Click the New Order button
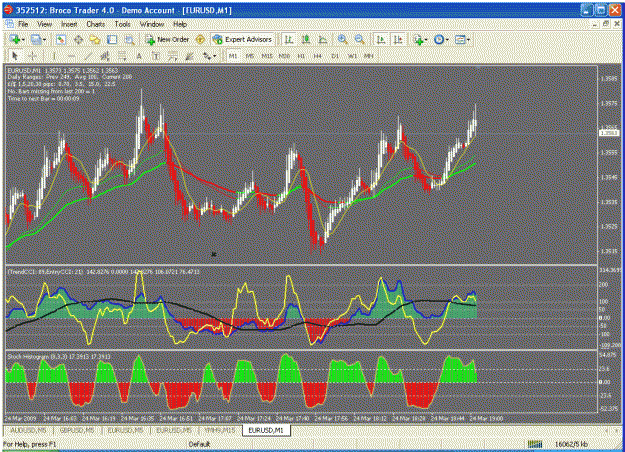 coord(167,39)
